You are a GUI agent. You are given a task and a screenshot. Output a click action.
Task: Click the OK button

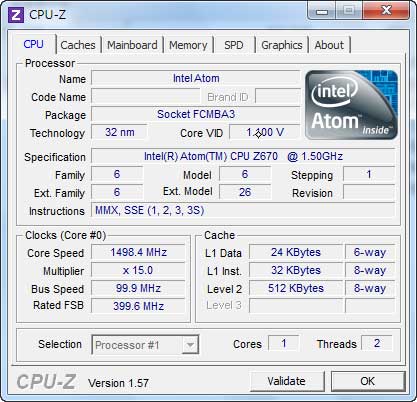[368, 381]
